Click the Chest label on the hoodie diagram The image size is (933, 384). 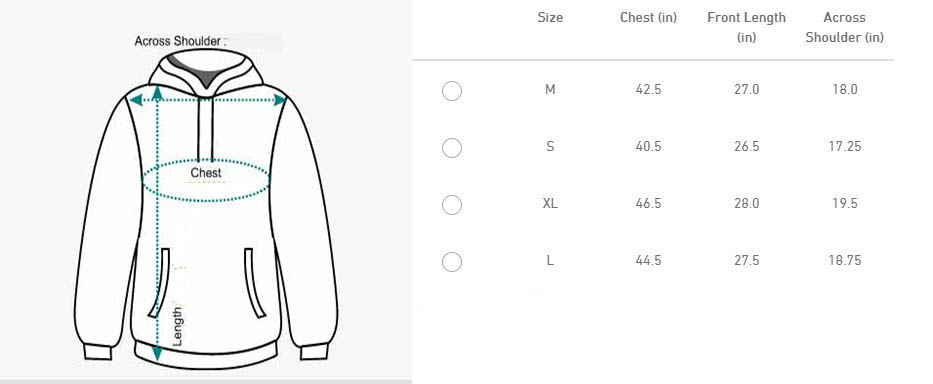tap(206, 173)
